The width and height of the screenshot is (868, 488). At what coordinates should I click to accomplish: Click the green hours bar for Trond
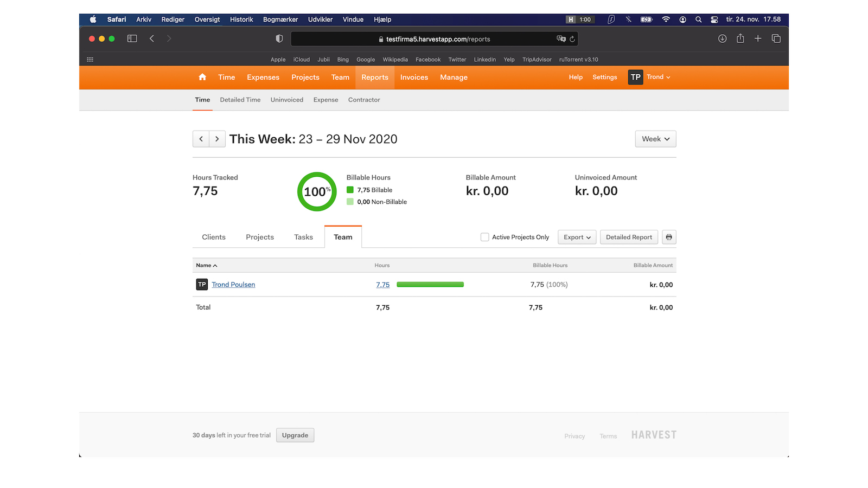pyautogui.click(x=430, y=285)
